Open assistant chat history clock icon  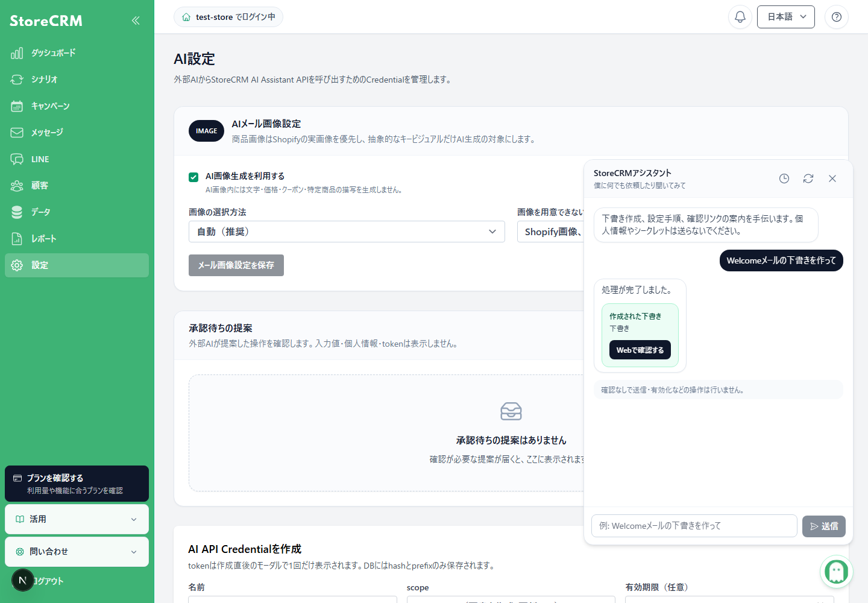[x=784, y=178]
